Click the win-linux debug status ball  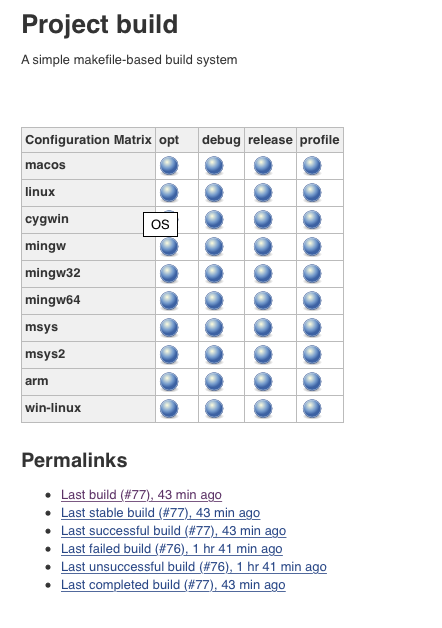[x=214, y=409]
